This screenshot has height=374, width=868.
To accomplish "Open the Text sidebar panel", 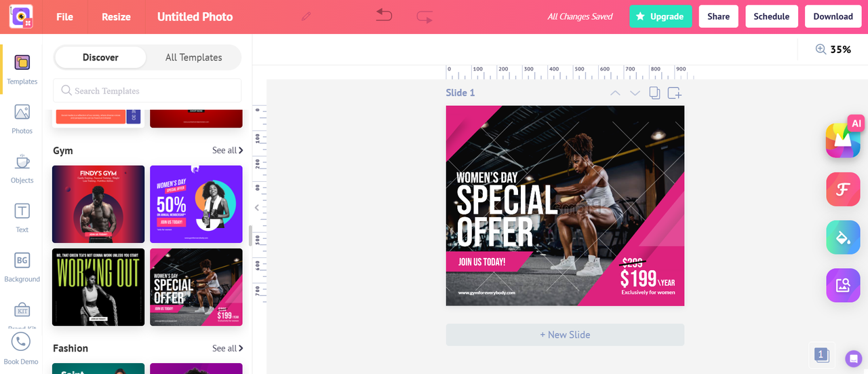I will [22, 218].
